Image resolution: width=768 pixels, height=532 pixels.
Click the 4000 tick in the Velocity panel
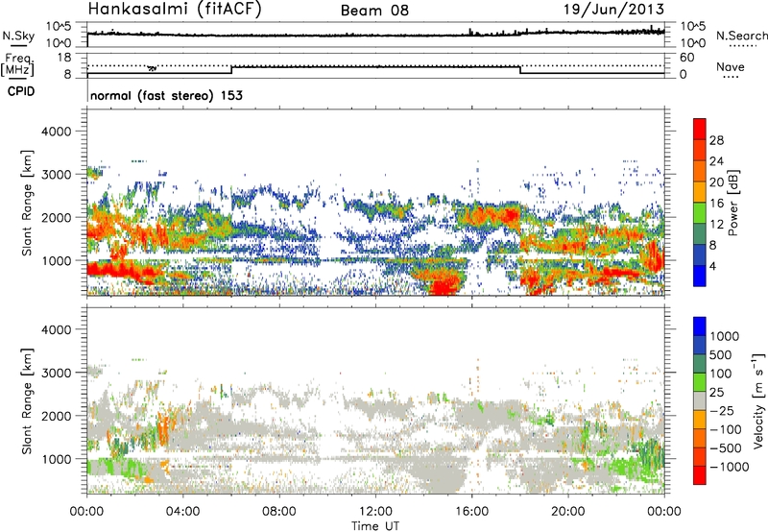57,329
